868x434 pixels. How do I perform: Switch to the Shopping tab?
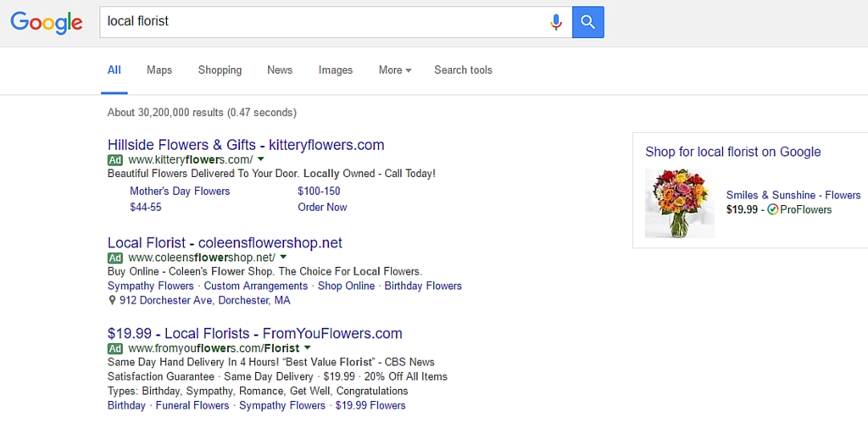[220, 70]
